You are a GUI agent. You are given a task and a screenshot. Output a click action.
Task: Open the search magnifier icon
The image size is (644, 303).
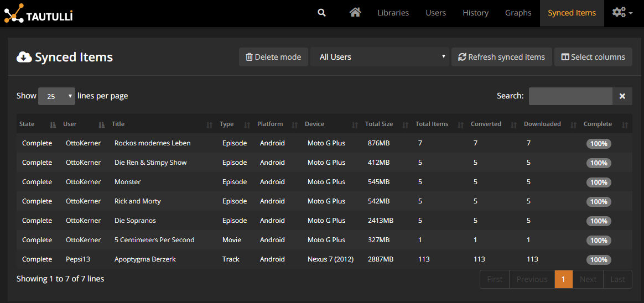coord(322,13)
